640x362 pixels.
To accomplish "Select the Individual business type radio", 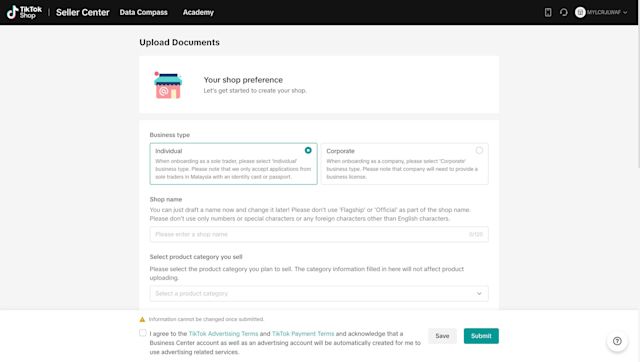I will (x=308, y=150).
